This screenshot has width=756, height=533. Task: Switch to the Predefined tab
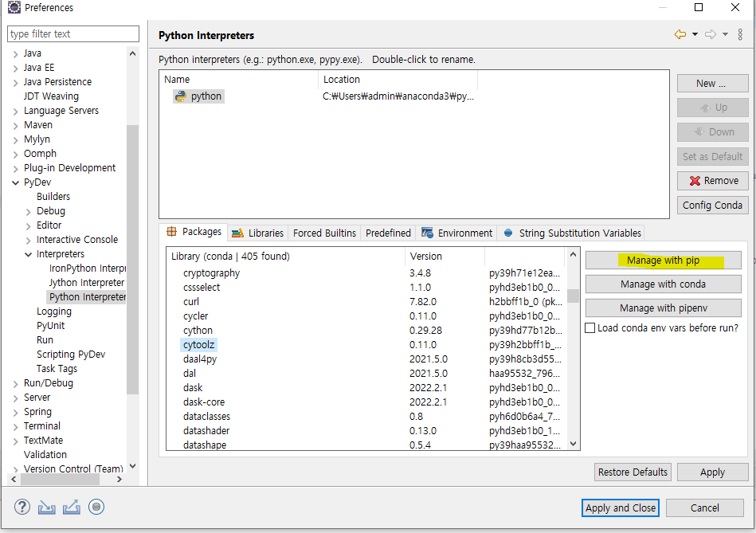[388, 233]
